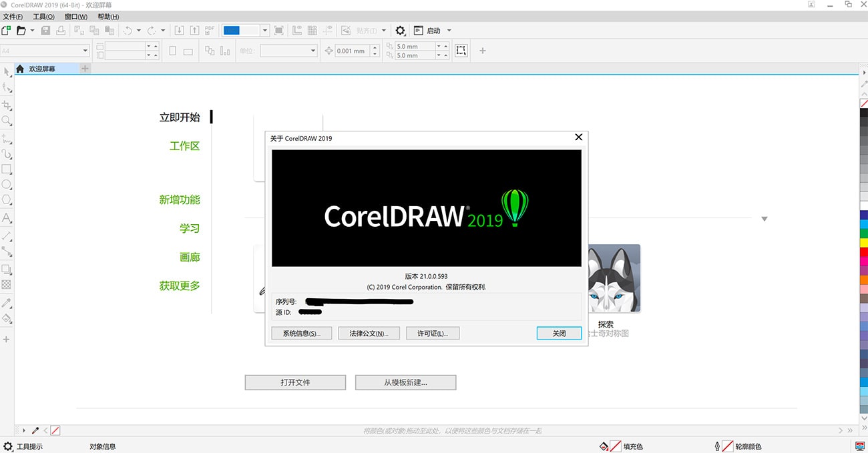
Task: Create a new document from the toolbar
Action: point(7,30)
